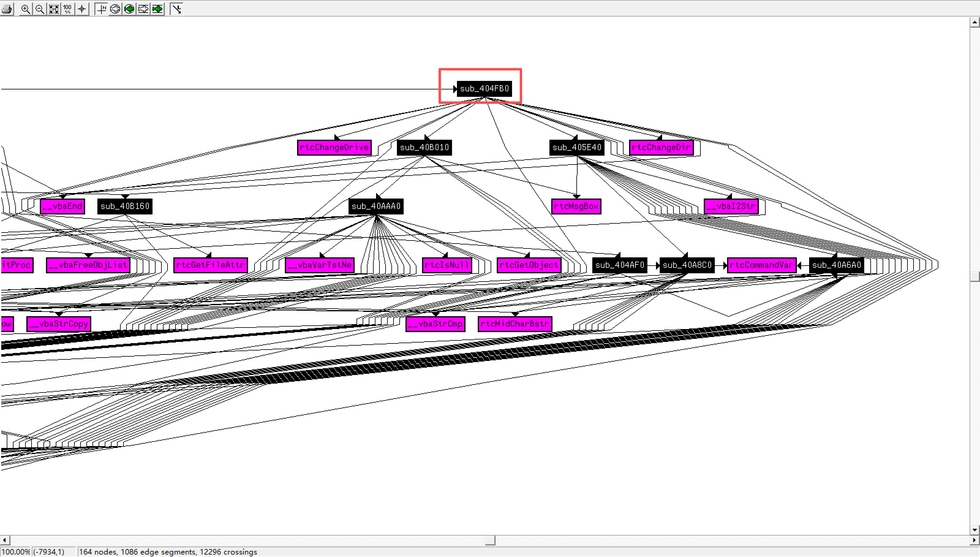Fit graph to window (M icon)
The width and height of the screenshot is (980, 557).
point(54,9)
